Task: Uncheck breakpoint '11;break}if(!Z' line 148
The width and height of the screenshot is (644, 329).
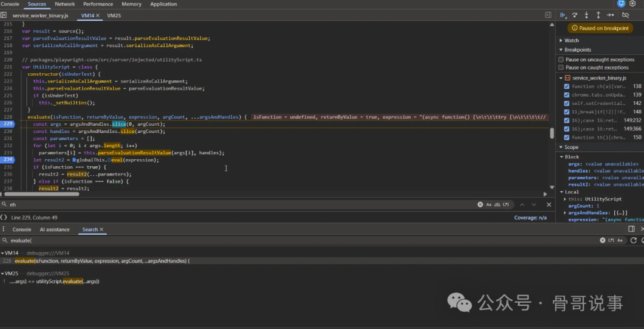Action: 567,111
